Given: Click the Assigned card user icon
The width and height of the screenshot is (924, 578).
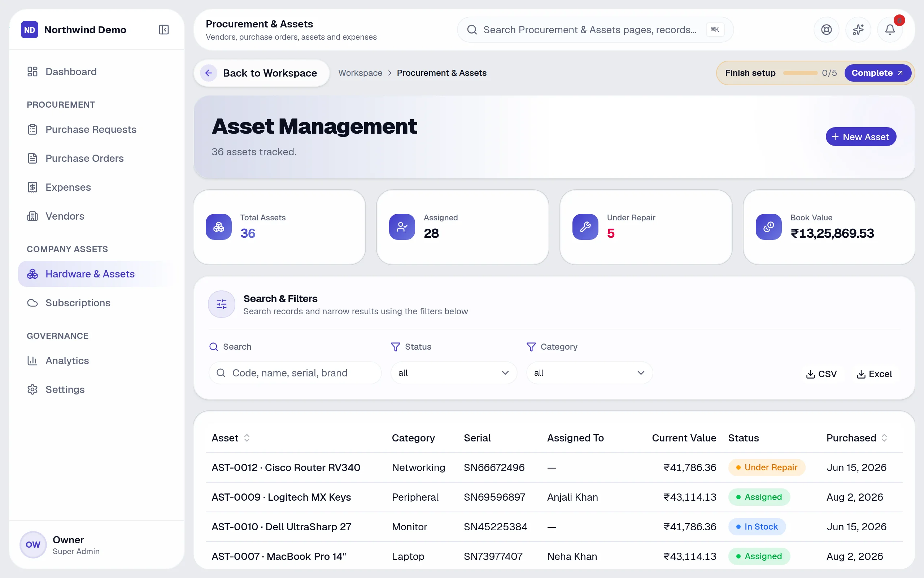Looking at the screenshot, I should tap(402, 227).
